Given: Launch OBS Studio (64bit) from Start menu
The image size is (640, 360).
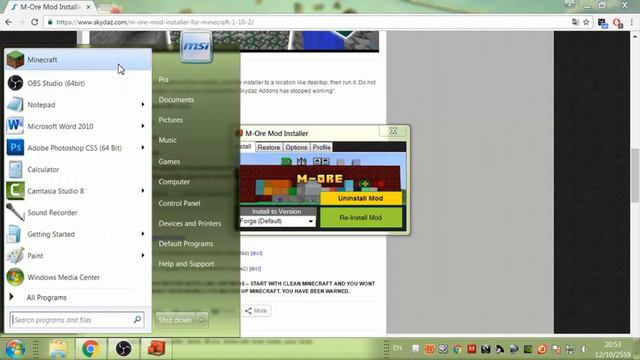Looking at the screenshot, I should tap(78, 83).
